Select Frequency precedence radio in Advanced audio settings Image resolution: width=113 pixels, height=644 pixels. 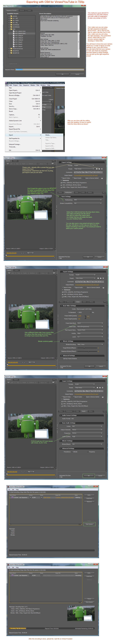pos(88,452)
